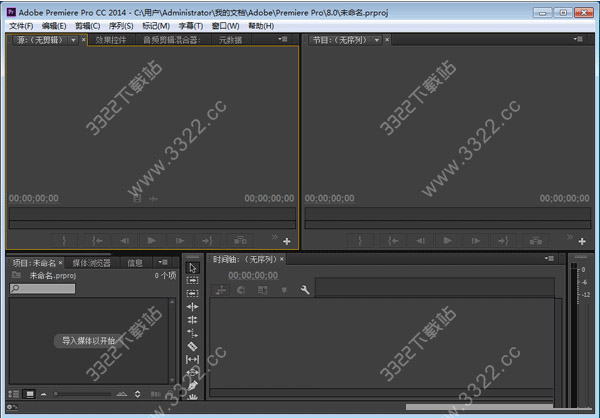Switch to 信息 tab

coord(135,263)
